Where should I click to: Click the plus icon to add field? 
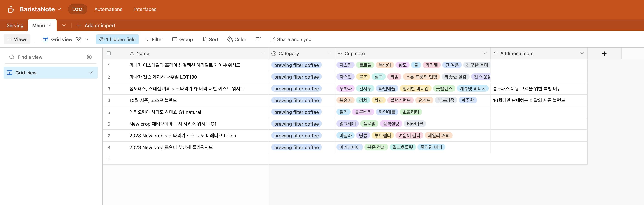point(604,54)
